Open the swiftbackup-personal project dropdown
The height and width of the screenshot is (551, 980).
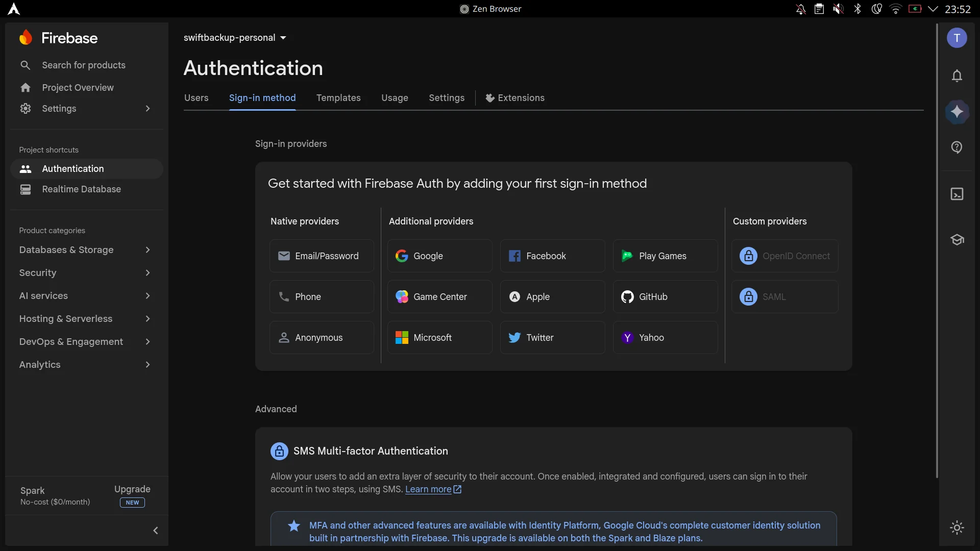tap(235, 38)
